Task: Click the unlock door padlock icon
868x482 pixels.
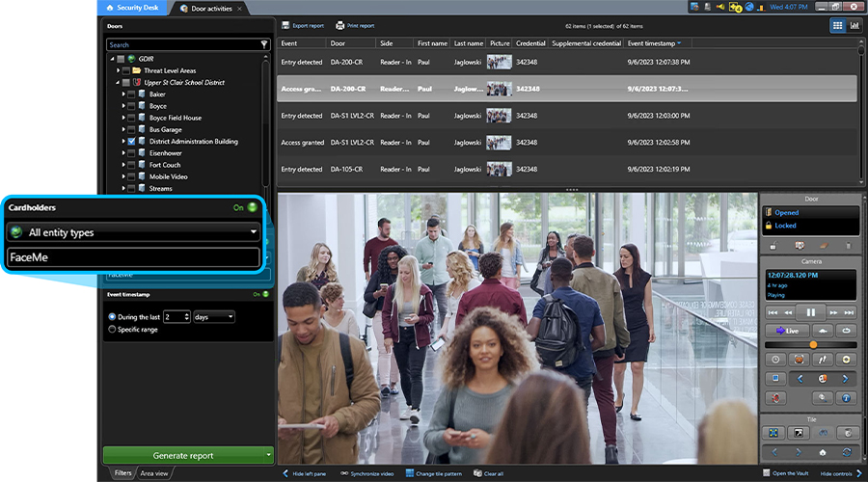Action: coord(773,246)
